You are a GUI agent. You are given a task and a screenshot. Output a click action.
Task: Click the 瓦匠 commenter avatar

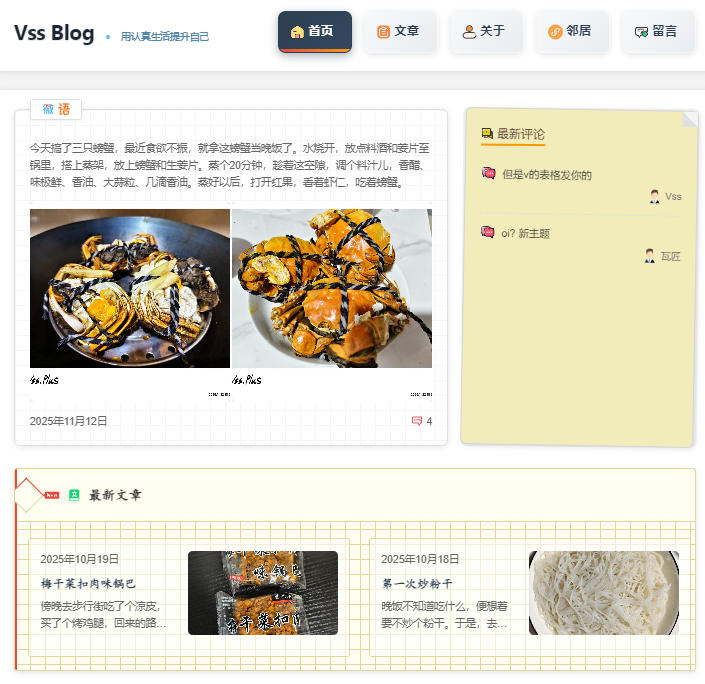[x=650, y=256]
